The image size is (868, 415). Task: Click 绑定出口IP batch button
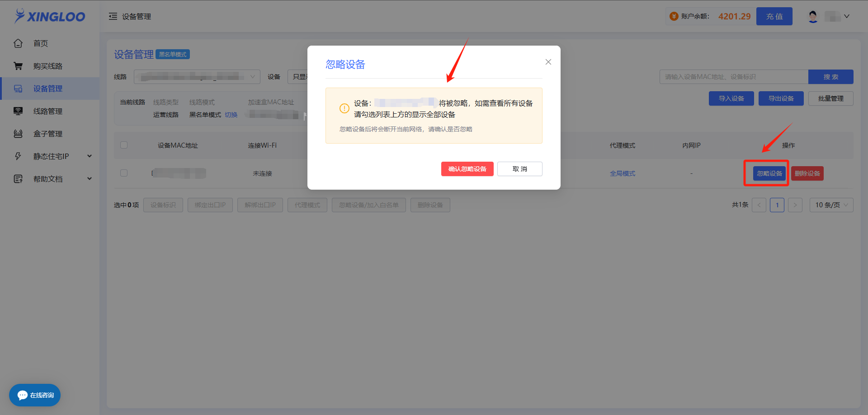point(210,205)
